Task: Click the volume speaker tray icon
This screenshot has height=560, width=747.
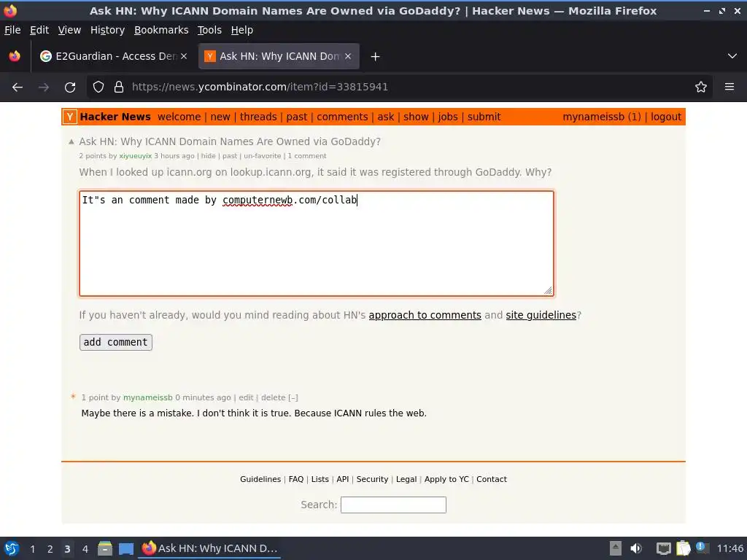Action: 636,548
